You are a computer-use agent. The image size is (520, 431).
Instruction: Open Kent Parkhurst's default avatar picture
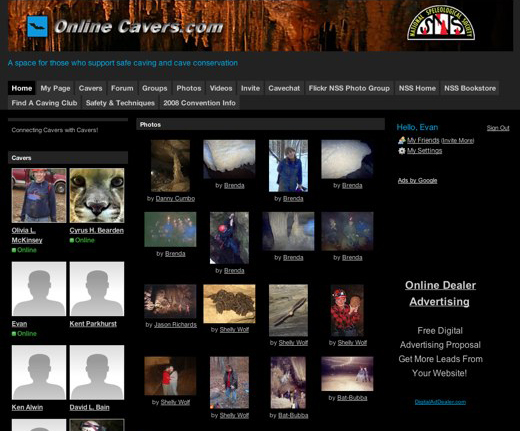click(97, 289)
